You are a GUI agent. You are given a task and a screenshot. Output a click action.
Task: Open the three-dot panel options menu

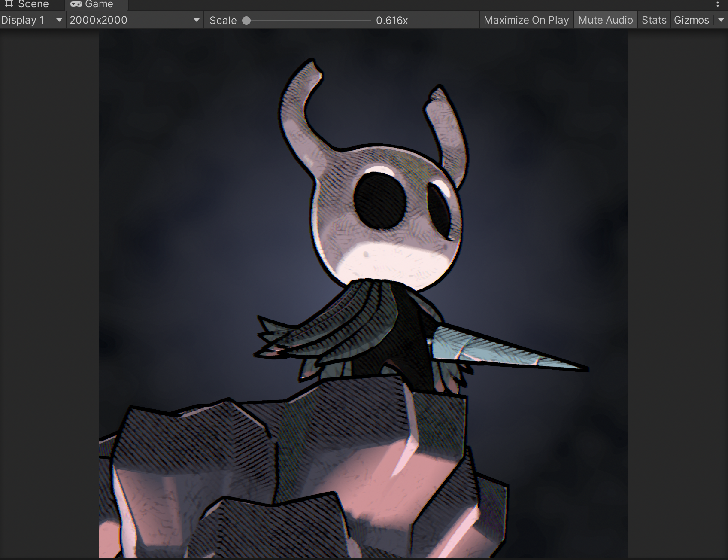click(x=718, y=4)
